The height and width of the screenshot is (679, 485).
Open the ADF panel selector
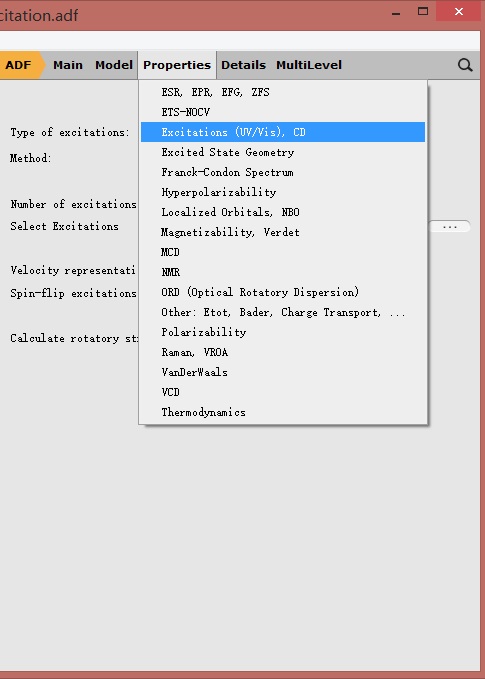tap(20, 65)
